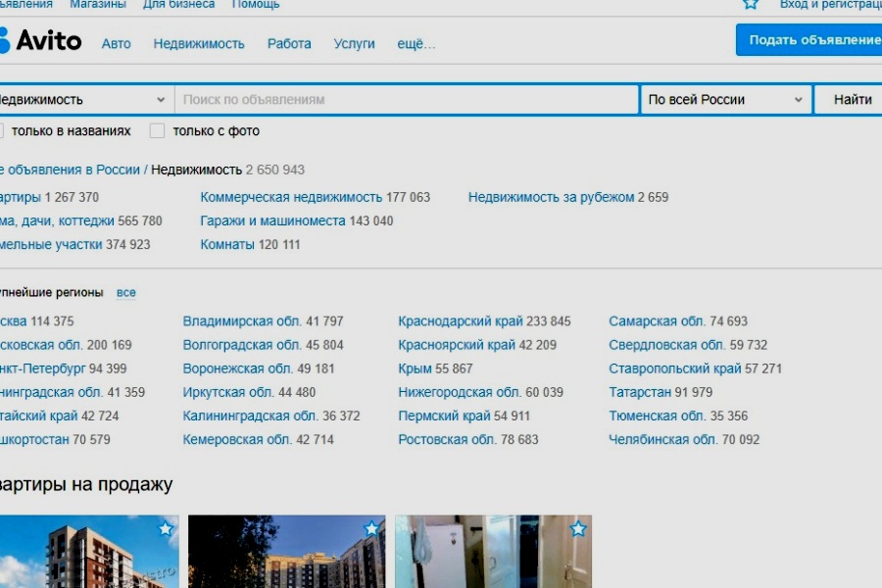Favorite the second apartment listing star
Screen dimensions: 882x588
click(371, 529)
